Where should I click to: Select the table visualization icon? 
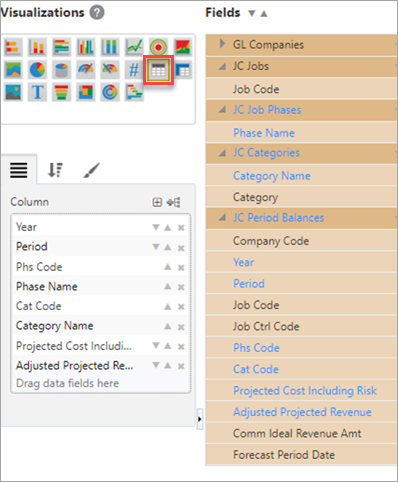(x=158, y=70)
